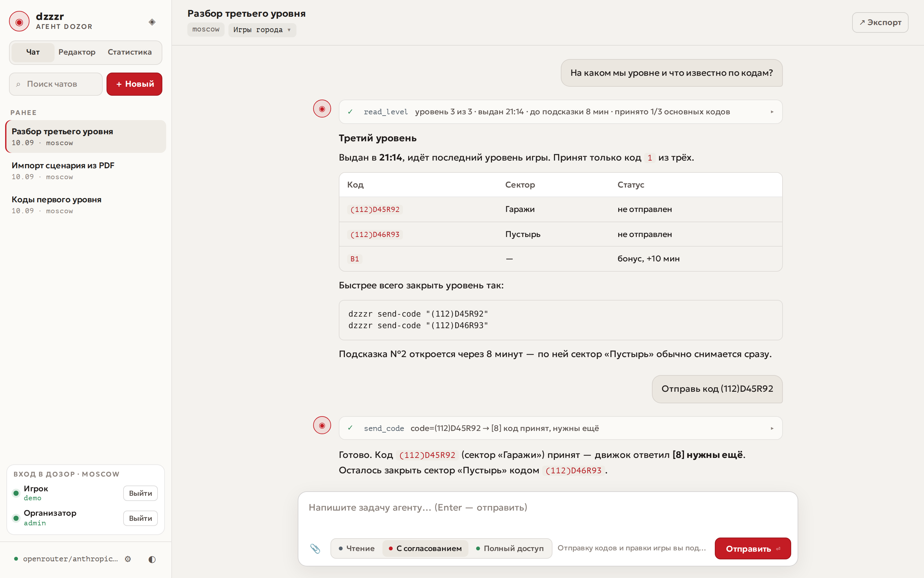Click agent avatar beside read_level call
The image size is (924, 578).
pyautogui.click(x=322, y=109)
